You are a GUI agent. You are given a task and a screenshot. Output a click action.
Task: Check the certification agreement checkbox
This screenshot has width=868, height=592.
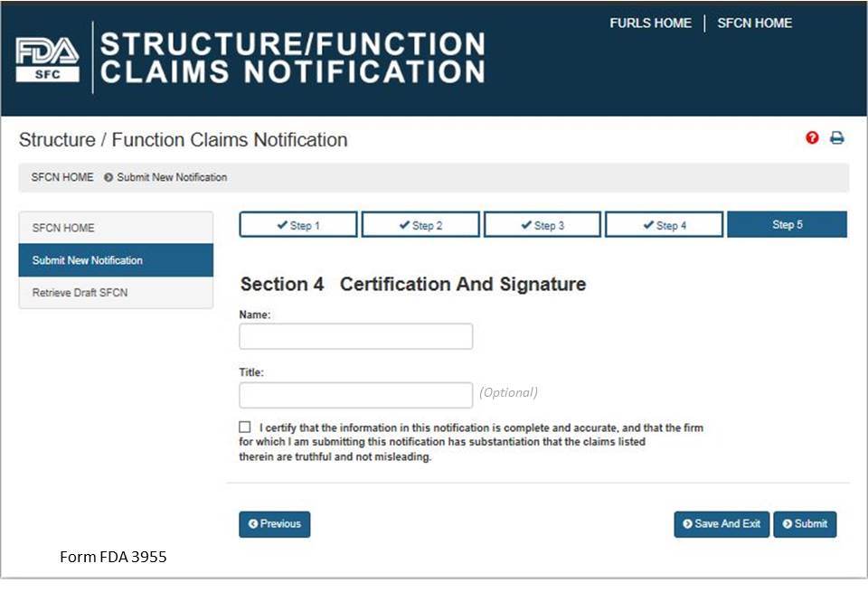pos(245,427)
